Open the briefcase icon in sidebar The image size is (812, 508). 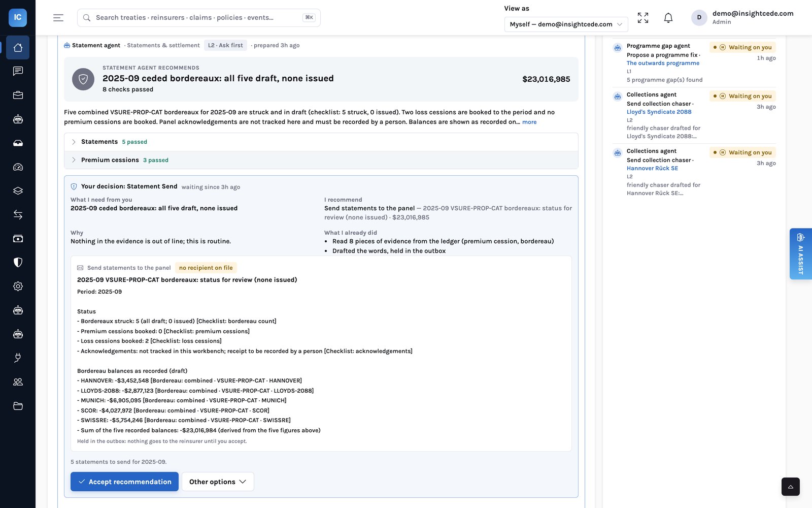[18, 95]
